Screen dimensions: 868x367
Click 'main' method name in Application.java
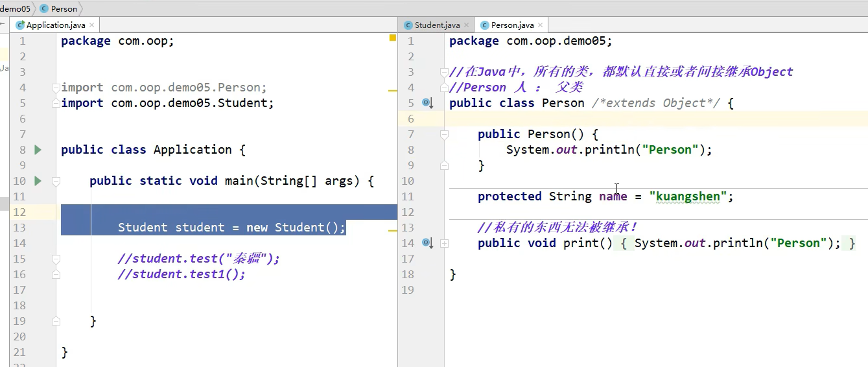[239, 181]
